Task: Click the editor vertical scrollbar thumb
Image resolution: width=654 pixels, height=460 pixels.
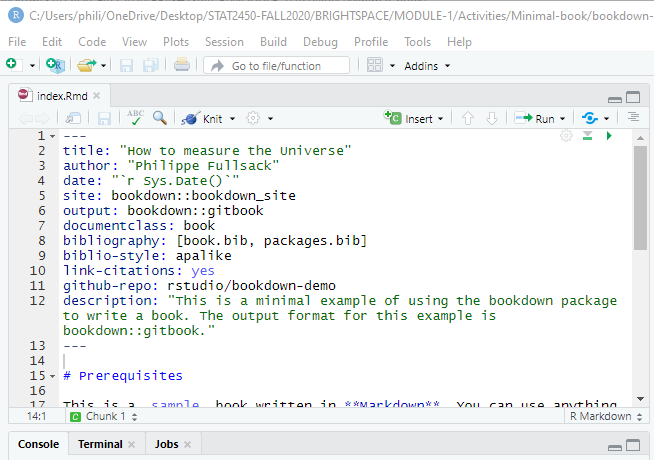Action: [640, 198]
